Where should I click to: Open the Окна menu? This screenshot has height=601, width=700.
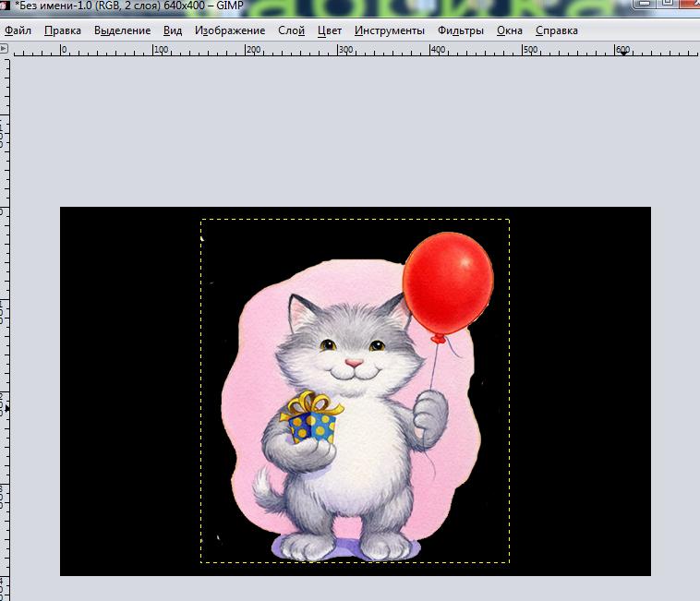[x=510, y=30]
